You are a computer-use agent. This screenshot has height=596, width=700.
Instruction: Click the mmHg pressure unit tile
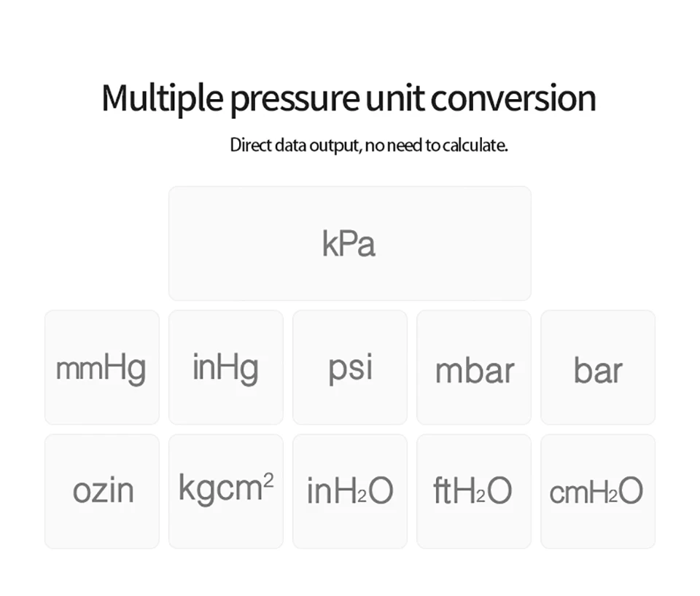click(x=102, y=368)
